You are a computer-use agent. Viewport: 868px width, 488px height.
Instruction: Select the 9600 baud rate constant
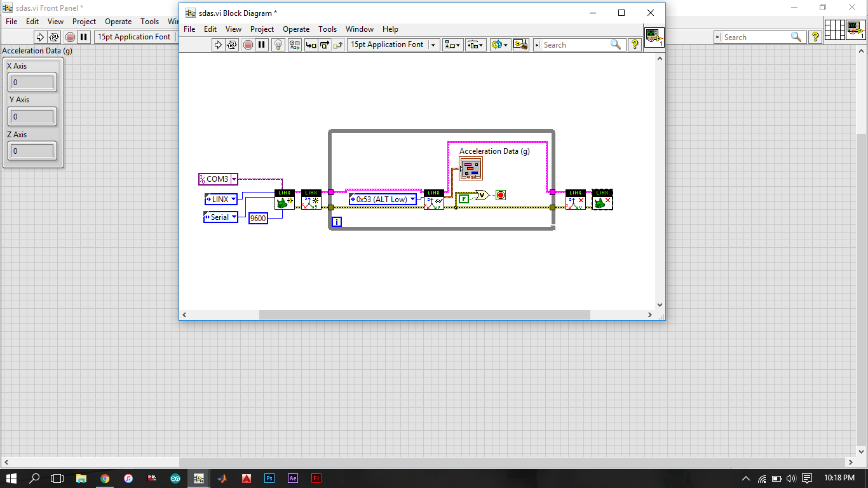pos(258,218)
